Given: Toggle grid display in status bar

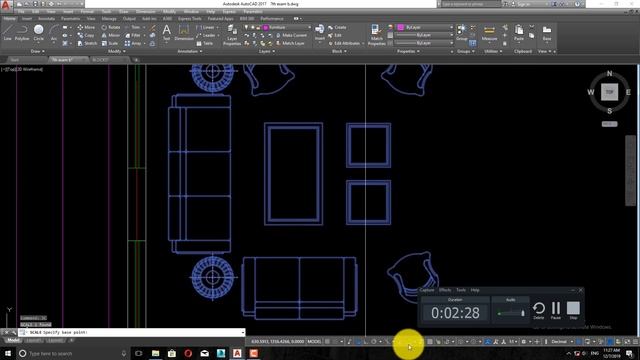Looking at the screenshot, I should (x=327, y=342).
